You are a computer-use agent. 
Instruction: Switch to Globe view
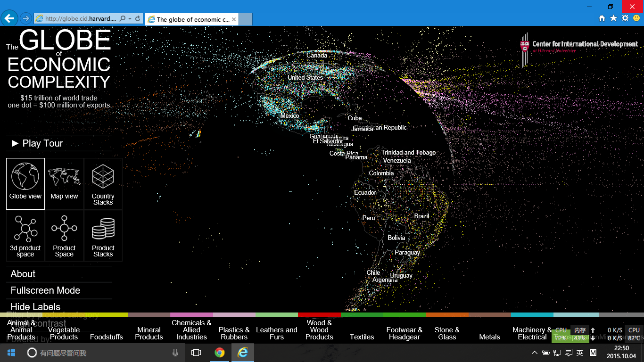25,184
